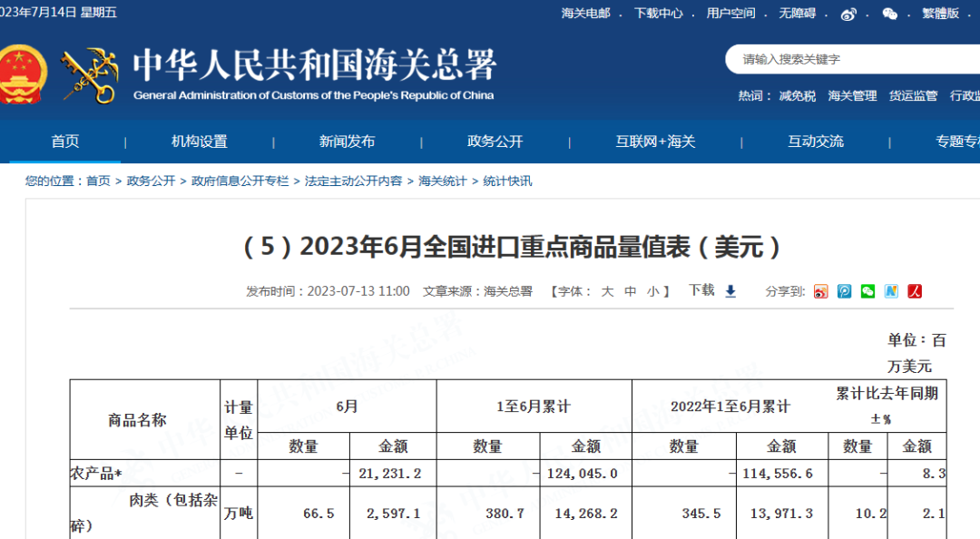This screenshot has width=980, height=539.
Task: Share via the blue-yellow N icon
Action: pyautogui.click(x=892, y=291)
